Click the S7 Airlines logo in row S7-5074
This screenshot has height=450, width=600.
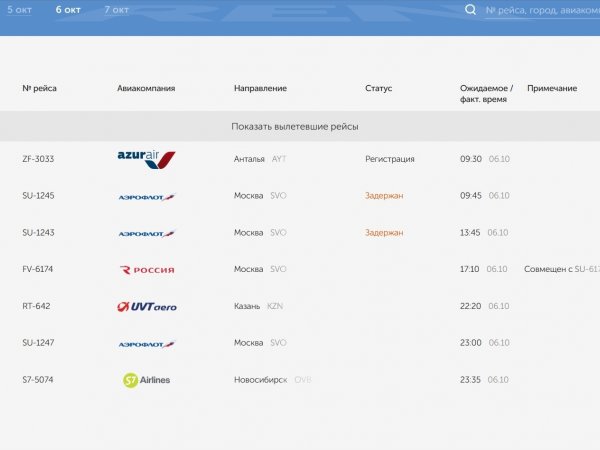click(146, 380)
